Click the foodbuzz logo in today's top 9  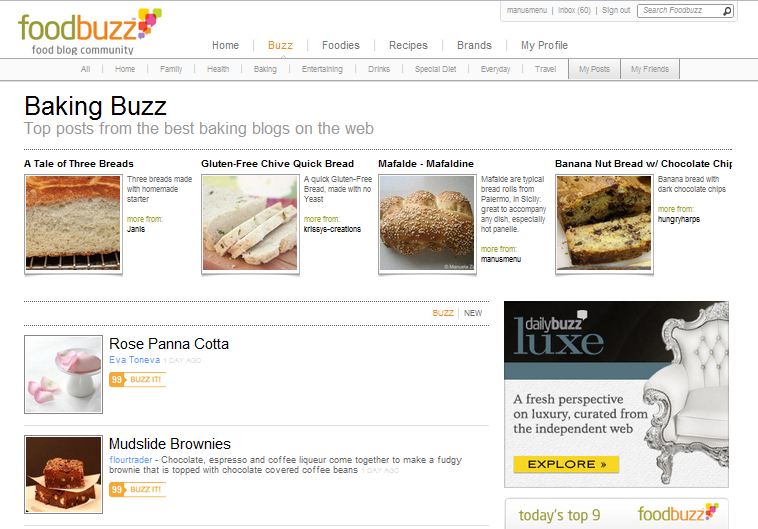[678, 513]
